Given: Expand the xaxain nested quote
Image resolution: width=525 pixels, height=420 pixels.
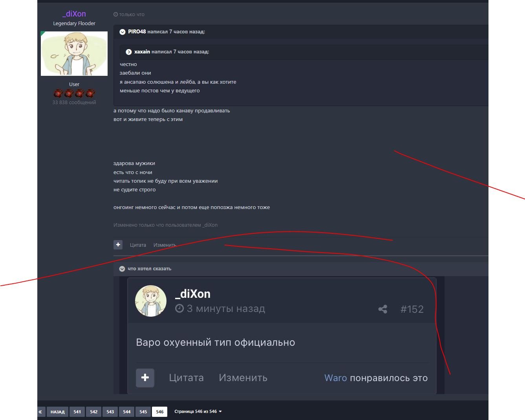Looking at the screenshot, I should 129,52.
